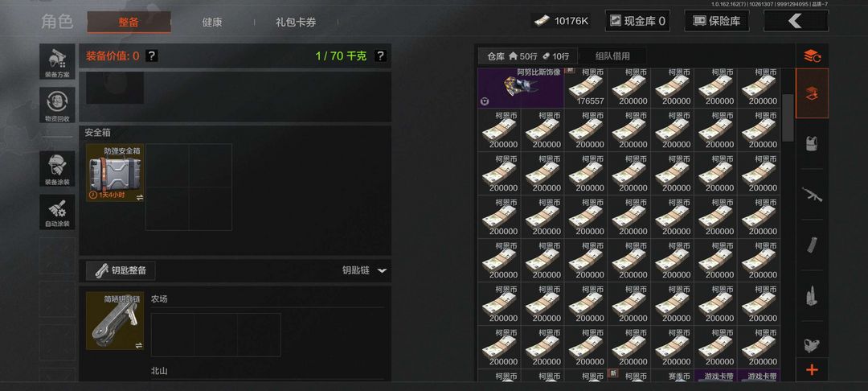Open the weight 千克 question mark help
868x391 pixels.
click(380, 56)
